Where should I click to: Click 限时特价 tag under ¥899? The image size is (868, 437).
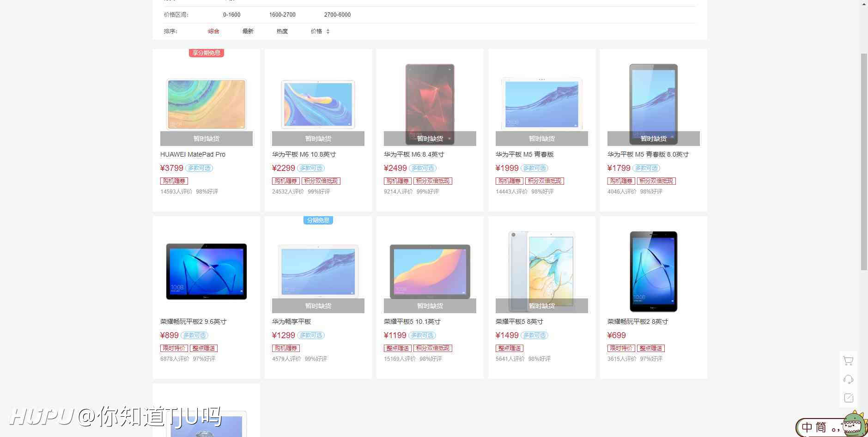(x=174, y=348)
